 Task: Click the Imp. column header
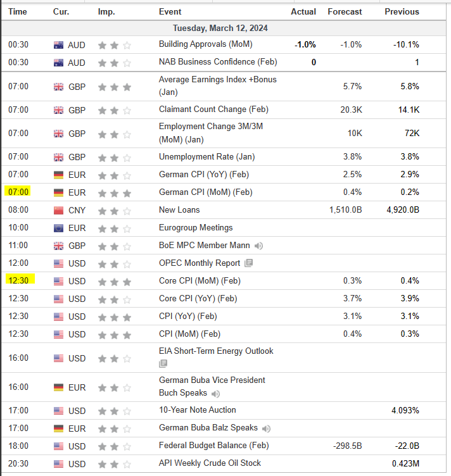(106, 11)
